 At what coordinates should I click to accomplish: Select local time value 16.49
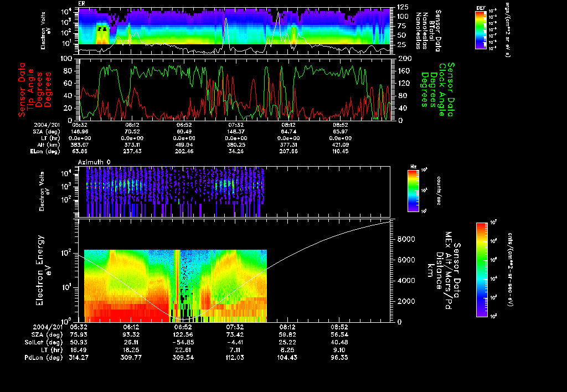(x=78, y=350)
